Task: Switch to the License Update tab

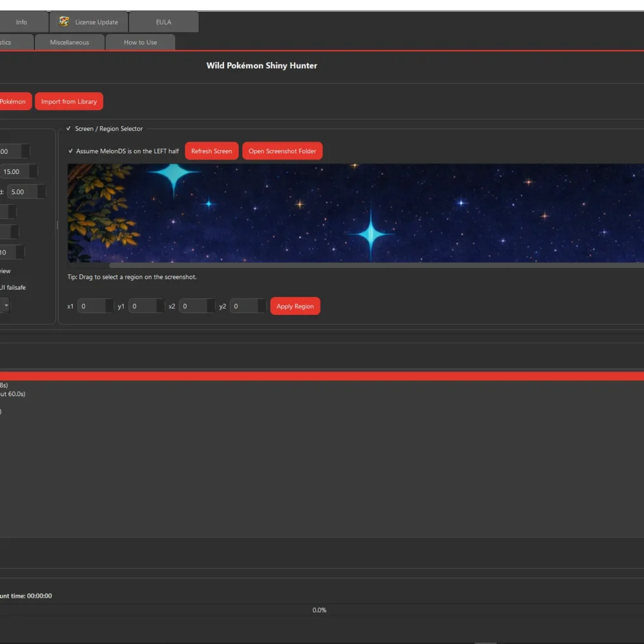Action: pyautogui.click(x=89, y=22)
